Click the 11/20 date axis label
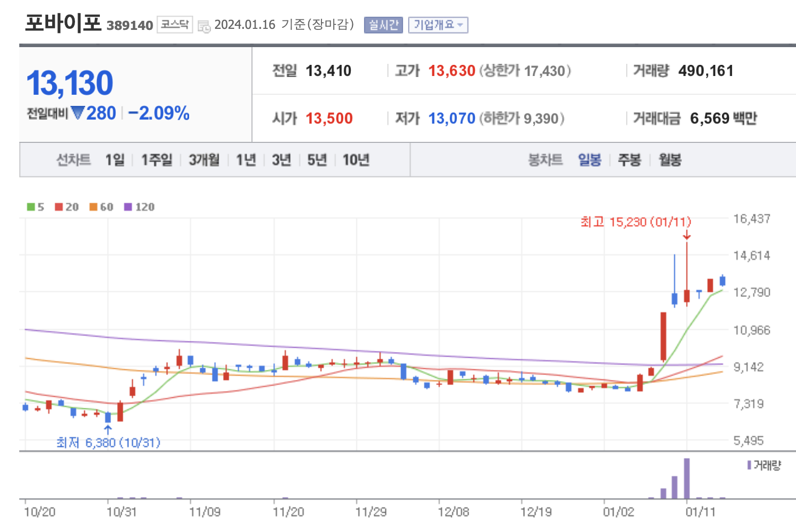This screenshot has width=796, height=532. click(288, 512)
